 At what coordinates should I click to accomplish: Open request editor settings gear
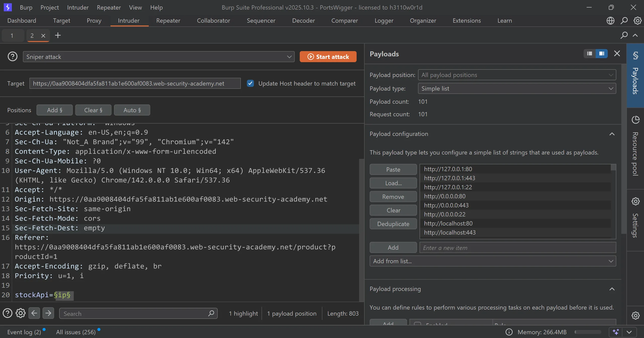click(x=21, y=313)
